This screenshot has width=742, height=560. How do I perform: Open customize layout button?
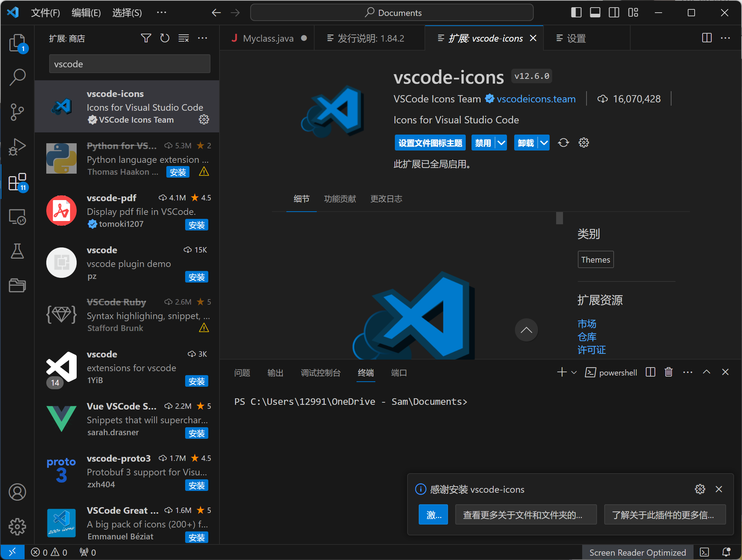[x=633, y=13]
